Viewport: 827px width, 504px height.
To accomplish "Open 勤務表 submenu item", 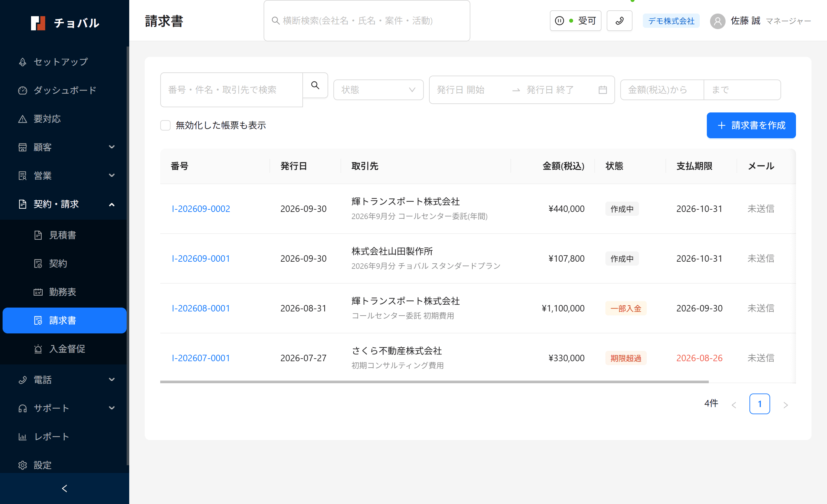I will [64, 292].
